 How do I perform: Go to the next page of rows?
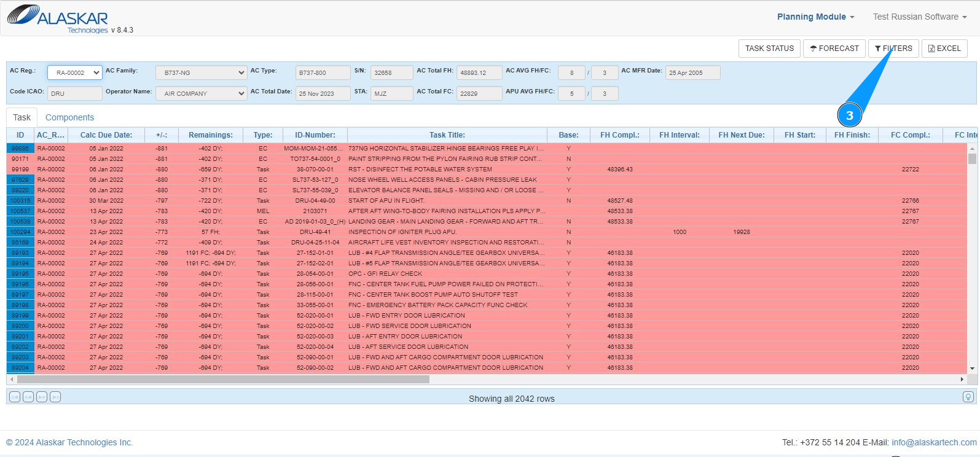point(42,397)
